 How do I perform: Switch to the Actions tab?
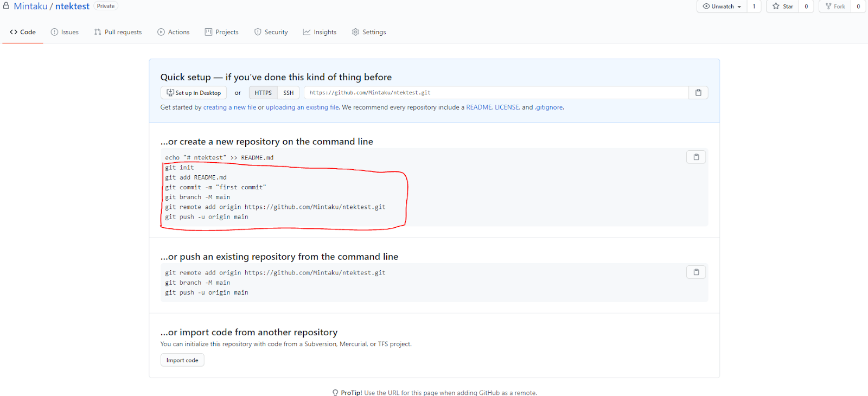tap(174, 32)
